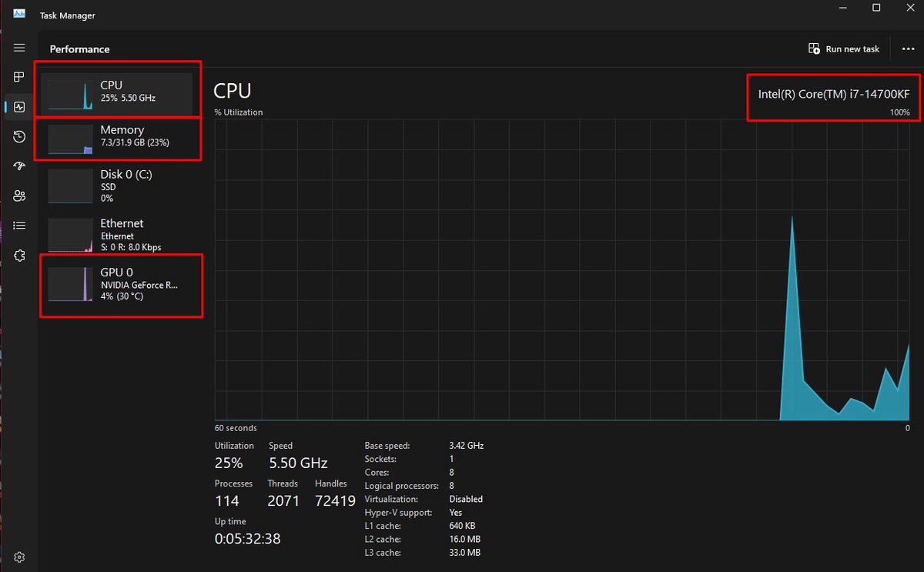The image size is (924, 572).
Task: Click the Task Manager app icon
Action: point(19,15)
